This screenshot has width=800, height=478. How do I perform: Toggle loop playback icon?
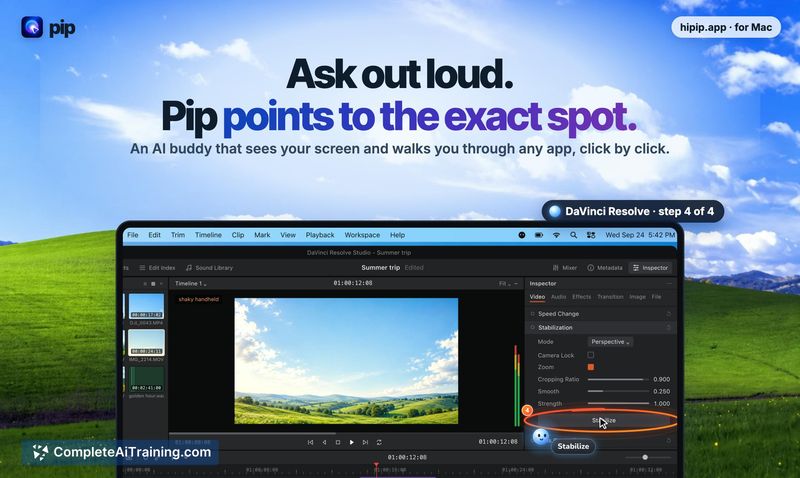379,442
